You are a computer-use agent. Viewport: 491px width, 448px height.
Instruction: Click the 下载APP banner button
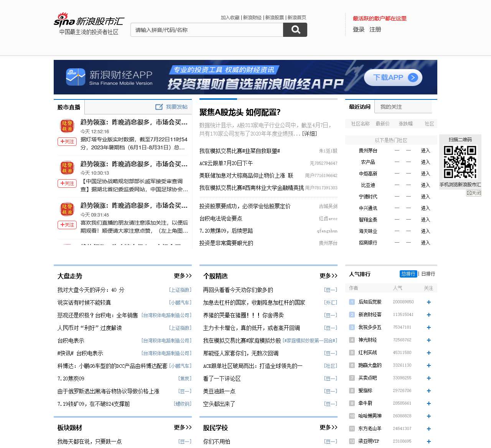tap(393, 78)
